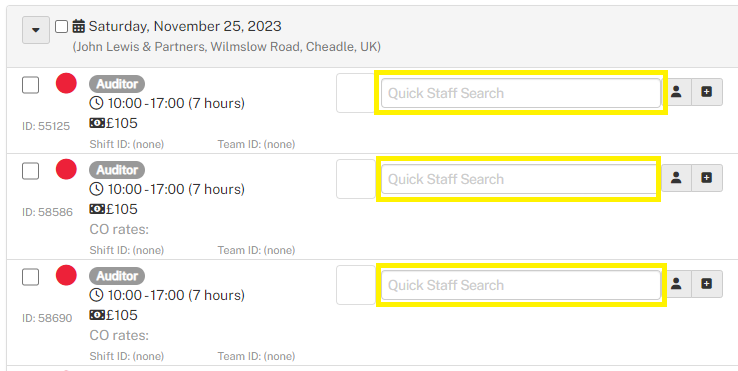Click calendar icon beside Saturday, November 25
Screen dimensions: 738x371
(x=79, y=26)
